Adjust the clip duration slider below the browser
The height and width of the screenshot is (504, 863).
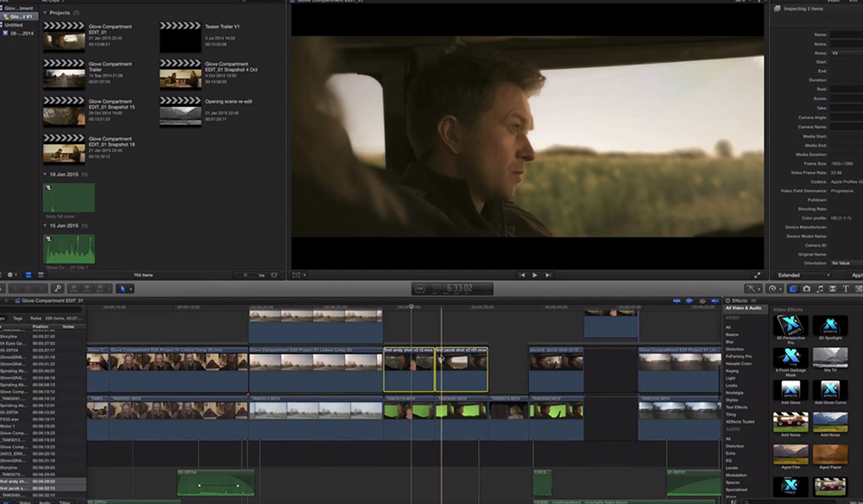point(246,274)
